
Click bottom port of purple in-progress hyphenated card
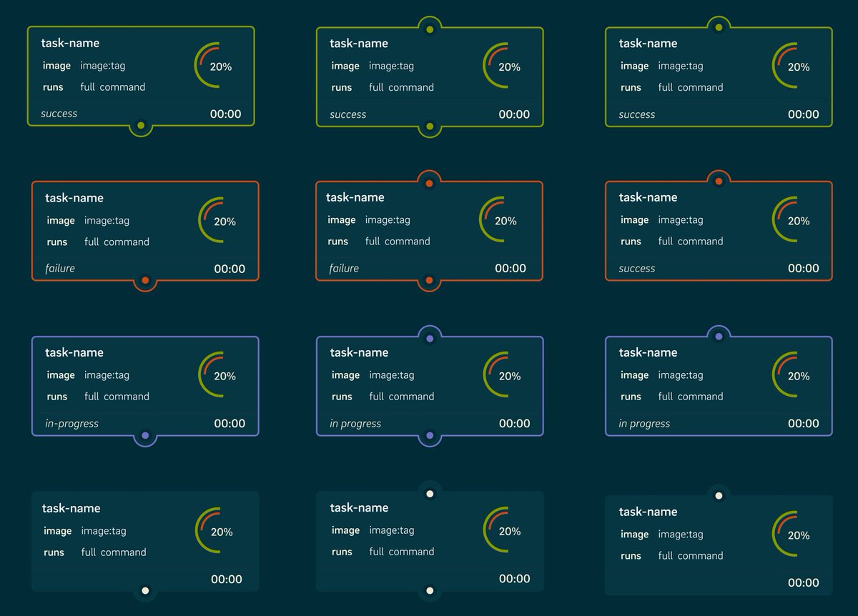(x=145, y=435)
